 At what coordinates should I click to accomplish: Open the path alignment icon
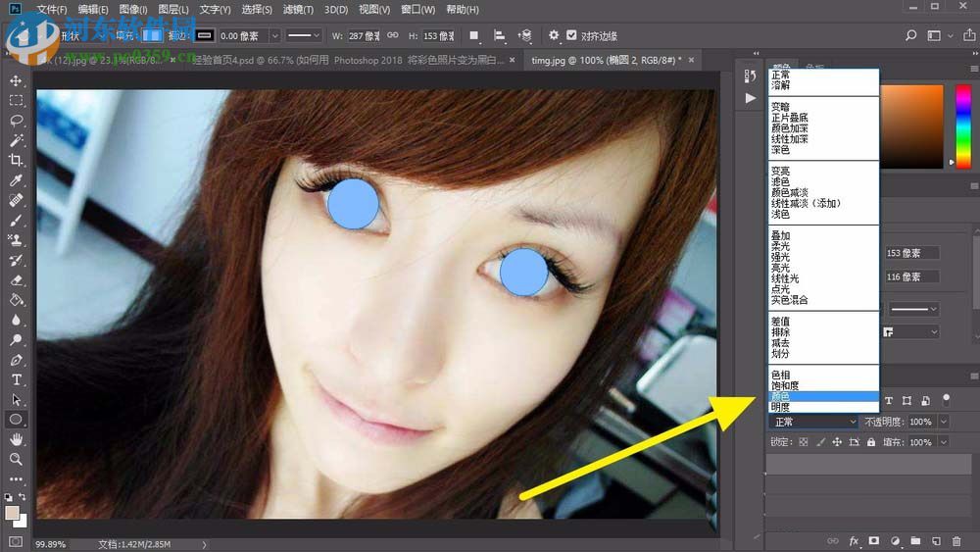click(x=500, y=35)
